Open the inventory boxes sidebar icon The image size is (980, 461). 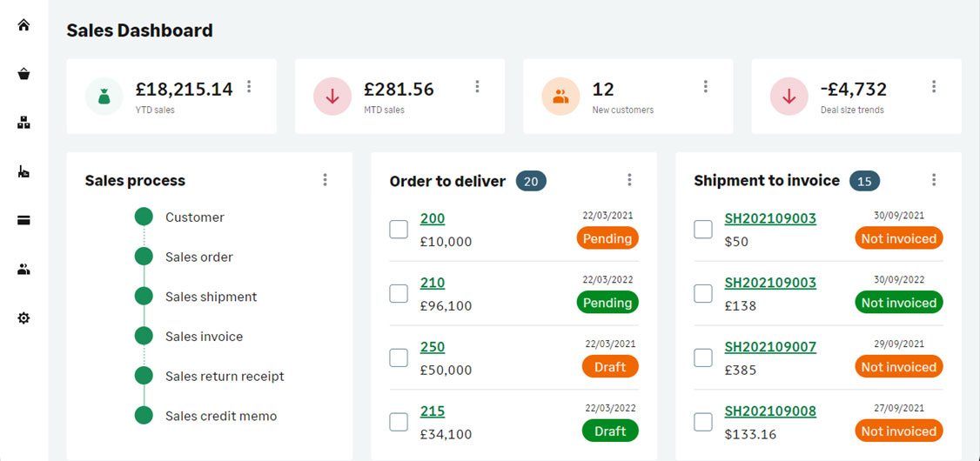pyautogui.click(x=23, y=123)
